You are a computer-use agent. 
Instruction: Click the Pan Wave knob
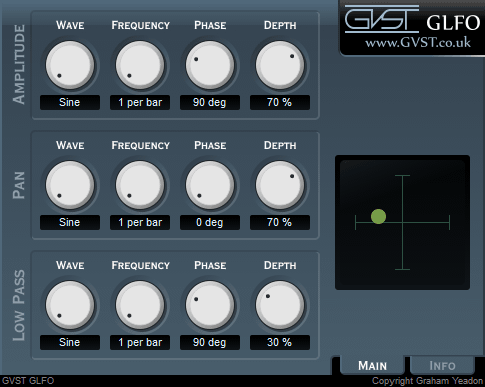point(70,185)
